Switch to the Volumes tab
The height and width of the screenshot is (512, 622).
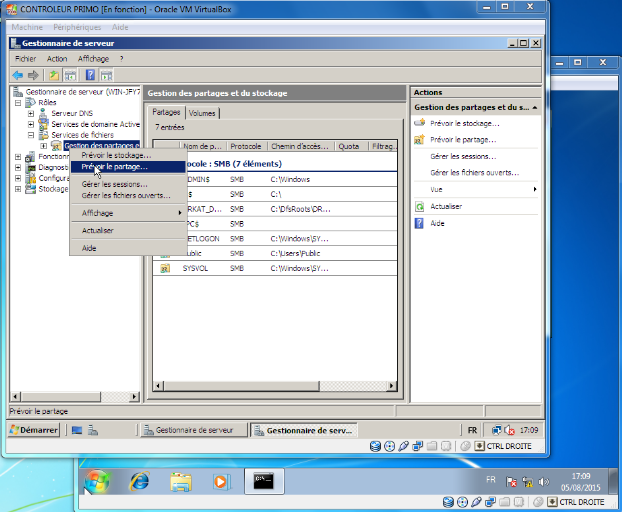(202, 113)
